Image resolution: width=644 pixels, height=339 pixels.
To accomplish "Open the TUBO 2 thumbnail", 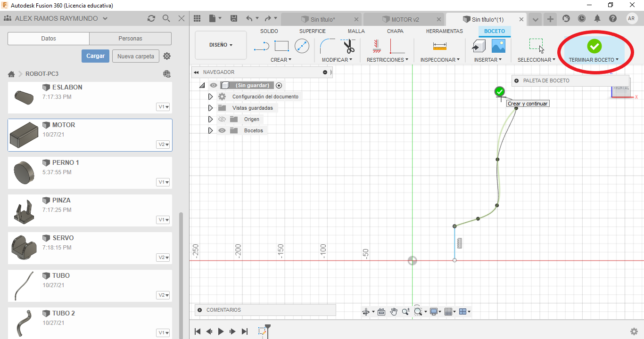I will [24, 323].
